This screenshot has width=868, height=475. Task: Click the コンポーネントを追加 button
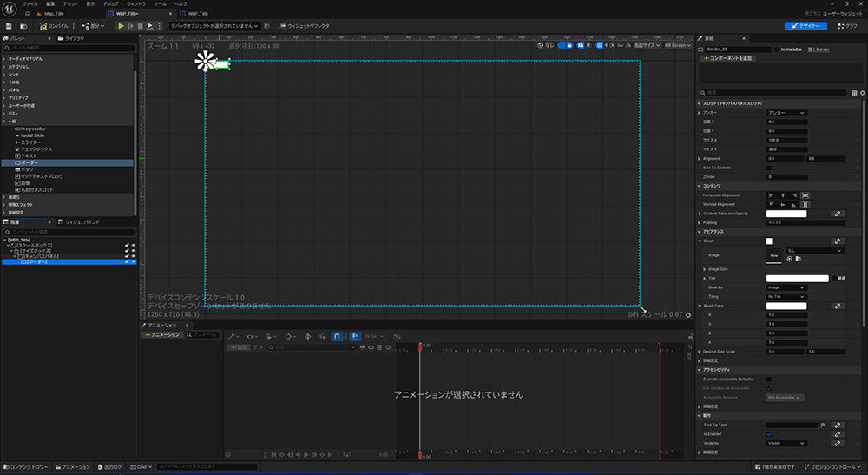pyautogui.click(x=727, y=58)
